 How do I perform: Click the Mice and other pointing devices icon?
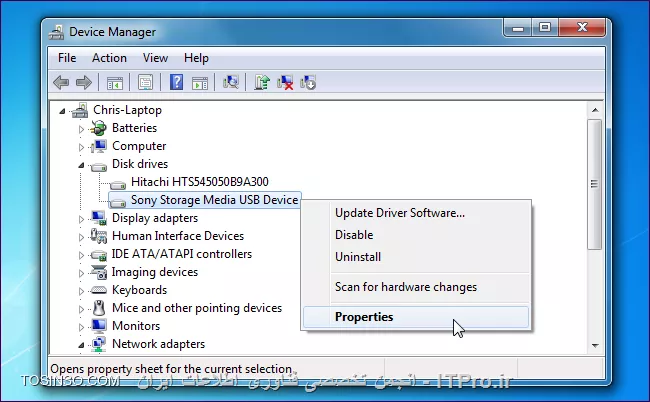click(99, 308)
